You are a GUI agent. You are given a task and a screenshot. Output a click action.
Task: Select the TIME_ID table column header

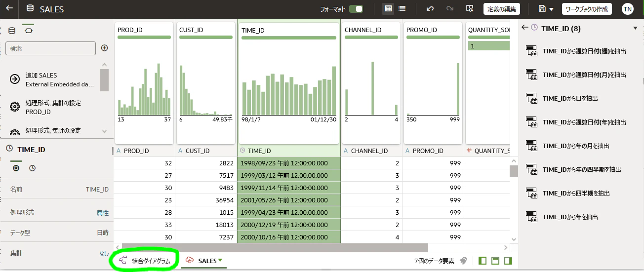tap(289, 151)
